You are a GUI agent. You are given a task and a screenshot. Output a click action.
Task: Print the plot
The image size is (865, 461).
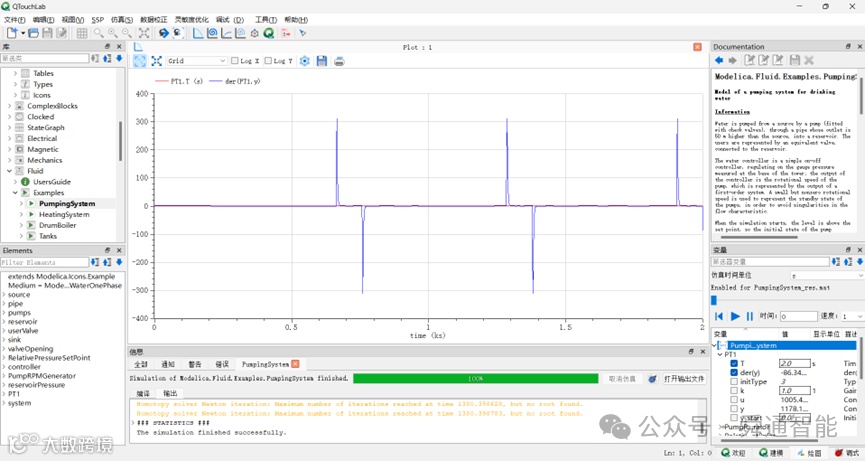click(339, 61)
